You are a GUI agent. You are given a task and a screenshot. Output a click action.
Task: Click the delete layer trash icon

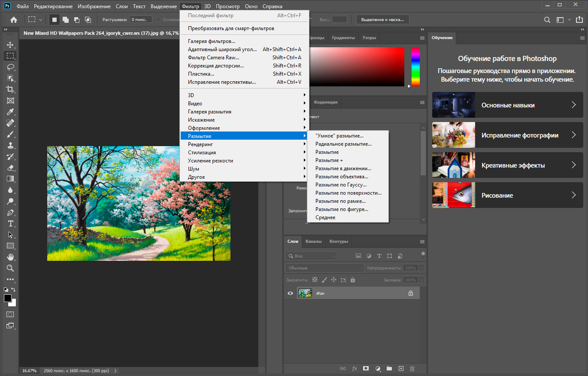click(x=412, y=368)
